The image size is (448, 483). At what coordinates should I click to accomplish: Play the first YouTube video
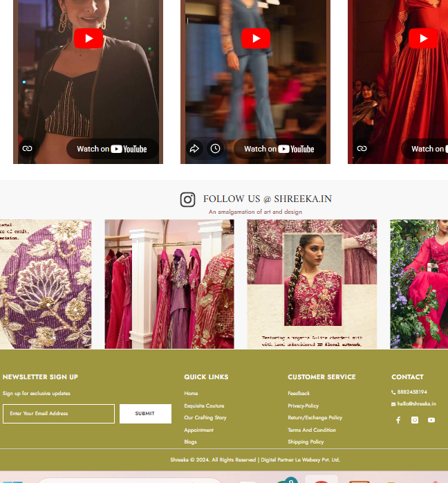coord(88,39)
